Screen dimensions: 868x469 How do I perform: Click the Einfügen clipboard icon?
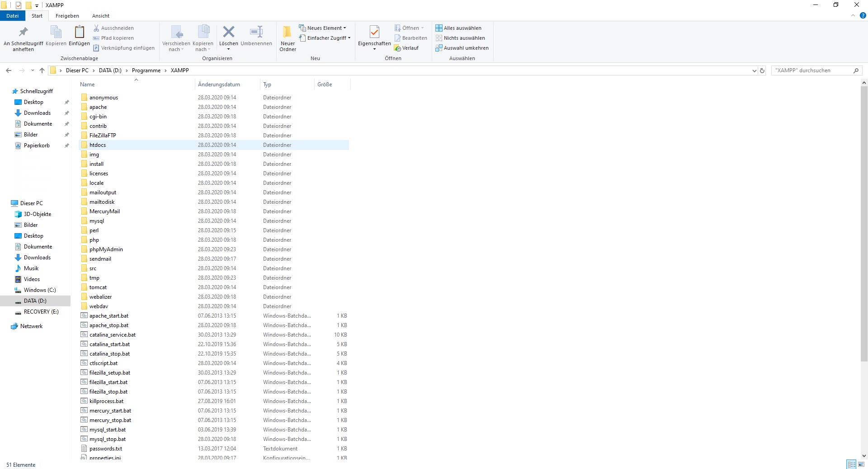(x=79, y=36)
